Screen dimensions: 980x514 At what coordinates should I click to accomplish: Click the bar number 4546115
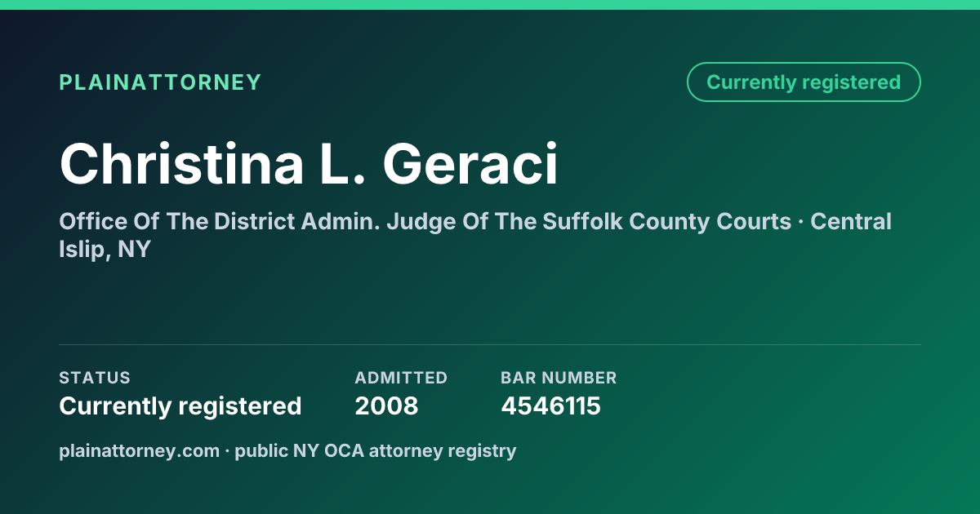click(550, 406)
